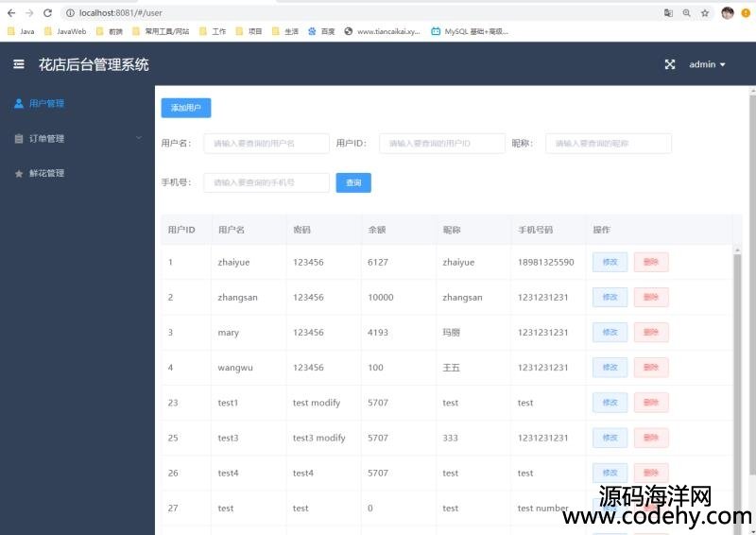Open the 常用工具/网站 bookmark folder
Image resolution: width=756 pixels, height=535 pixels.
click(161, 31)
